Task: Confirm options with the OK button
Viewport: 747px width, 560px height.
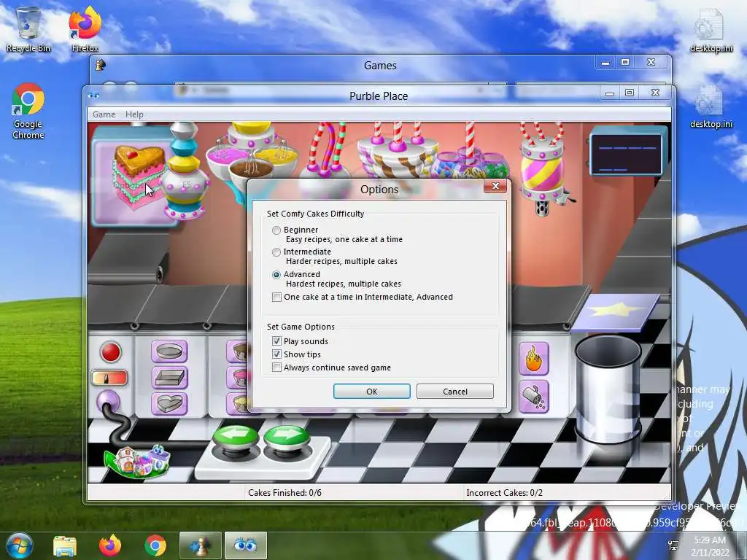Action: (371, 392)
